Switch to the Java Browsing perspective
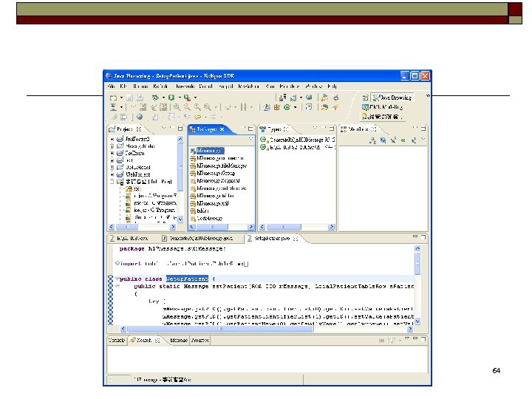The width and height of the screenshot is (532, 399). (392, 98)
